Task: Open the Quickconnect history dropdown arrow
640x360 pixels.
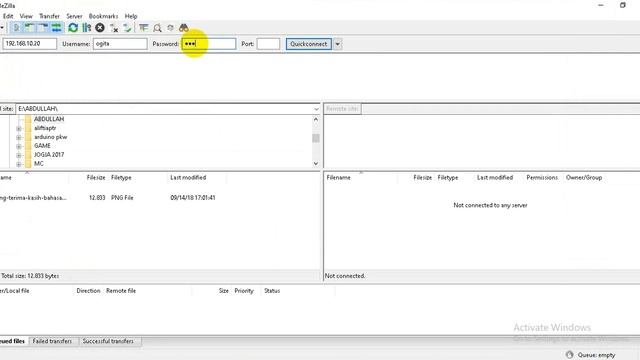Action: tap(338, 44)
